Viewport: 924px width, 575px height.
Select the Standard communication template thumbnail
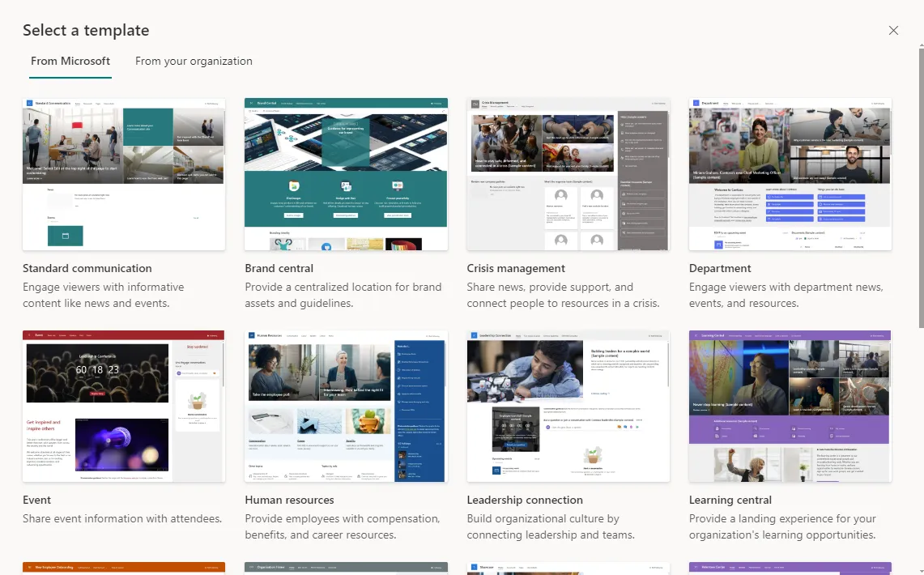[124, 174]
